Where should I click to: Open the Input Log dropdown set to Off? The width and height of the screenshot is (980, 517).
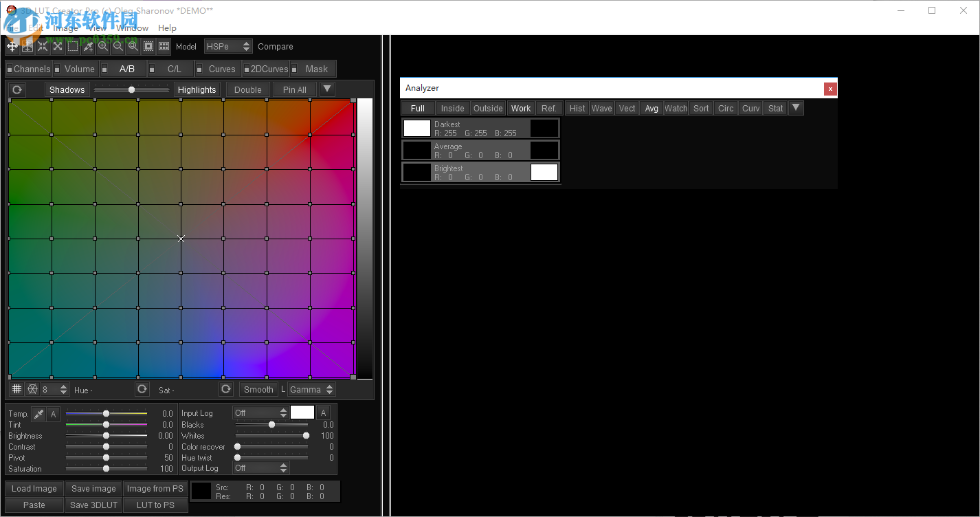click(x=260, y=412)
